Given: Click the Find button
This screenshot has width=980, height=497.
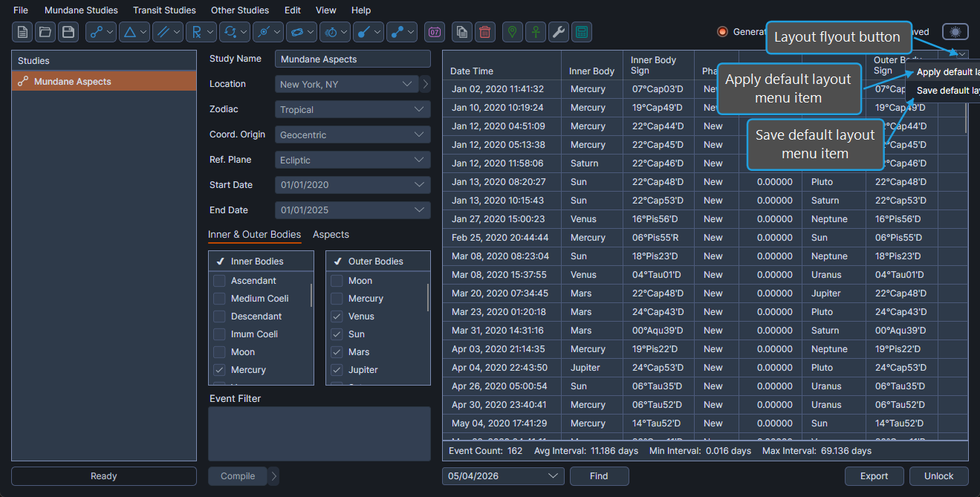Looking at the screenshot, I should tap(599, 476).
